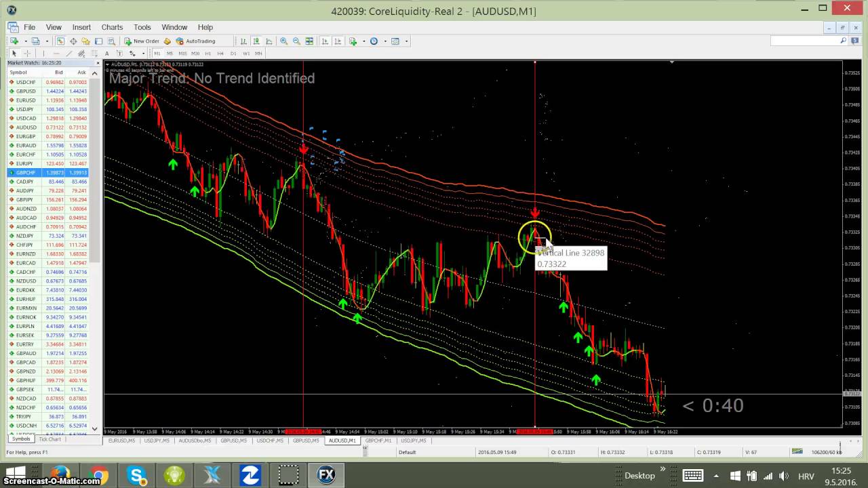
Task: Open the Tools menu
Action: click(x=142, y=27)
